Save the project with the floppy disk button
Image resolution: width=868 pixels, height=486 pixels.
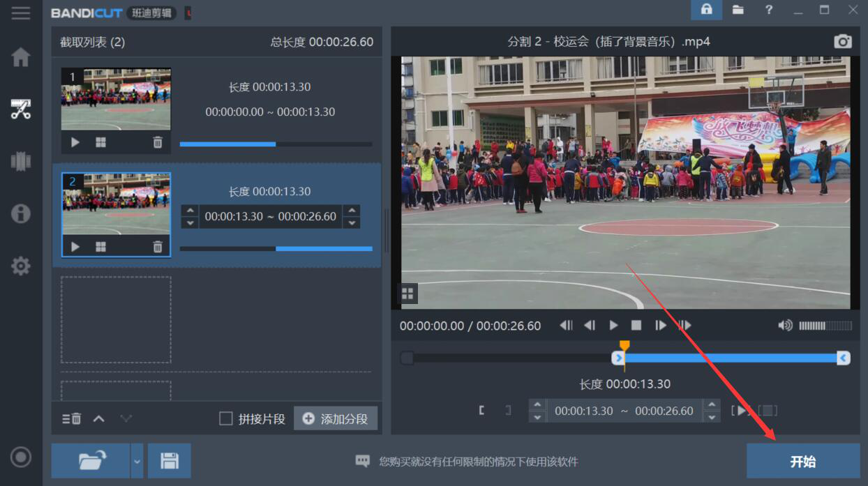pos(170,461)
